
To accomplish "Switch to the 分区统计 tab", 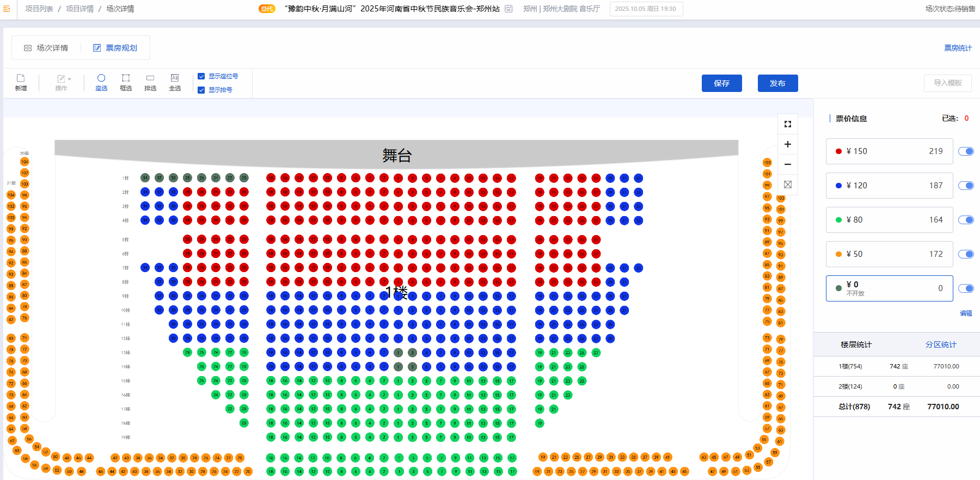I will [941, 344].
